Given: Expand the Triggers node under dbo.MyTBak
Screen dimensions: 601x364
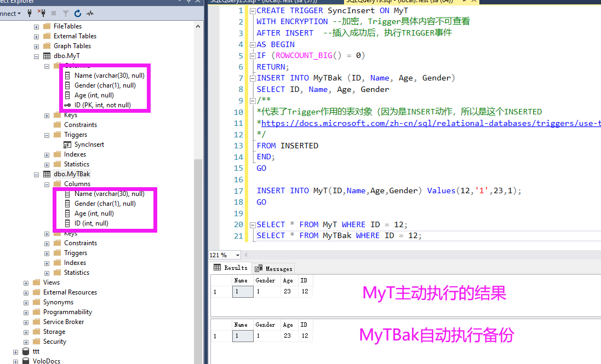Looking at the screenshot, I should [47, 253].
